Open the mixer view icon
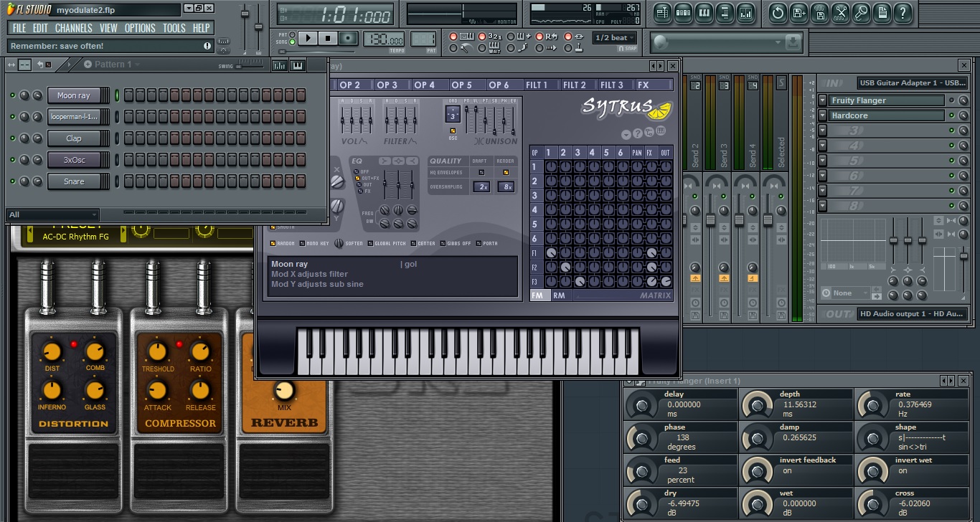The width and height of the screenshot is (980, 522). tap(745, 12)
